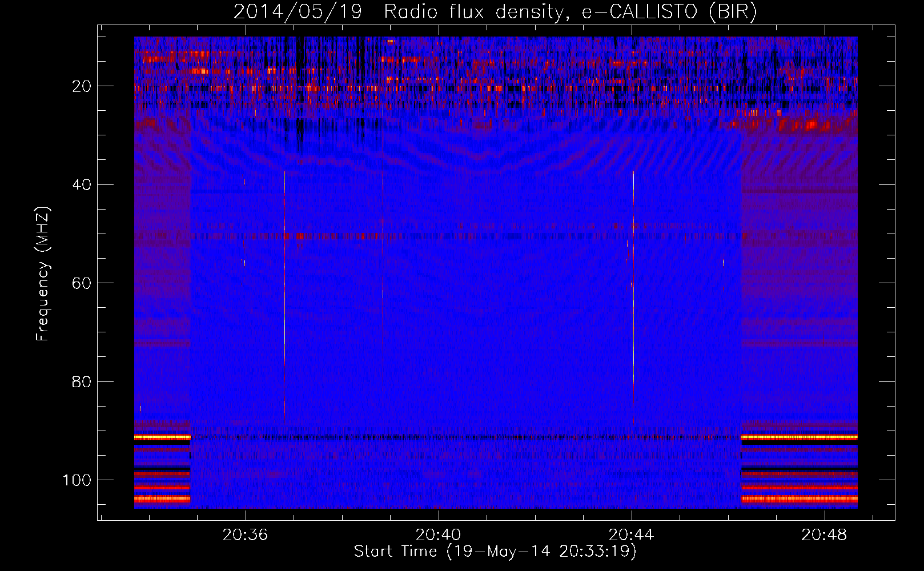Image resolution: width=924 pixels, height=571 pixels.
Task: Click the 80 MHz frequency tick label
Action: click(x=82, y=381)
